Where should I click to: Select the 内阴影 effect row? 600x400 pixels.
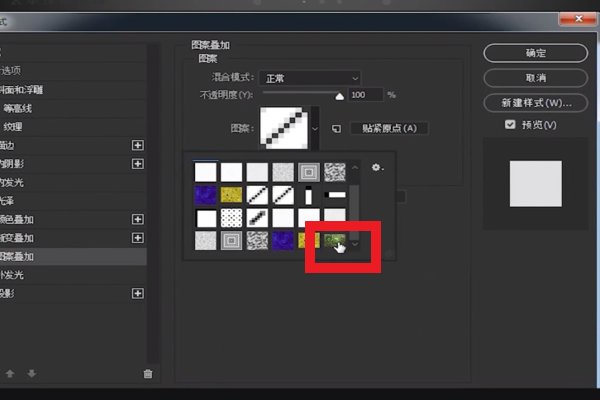[x=73, y=164]
